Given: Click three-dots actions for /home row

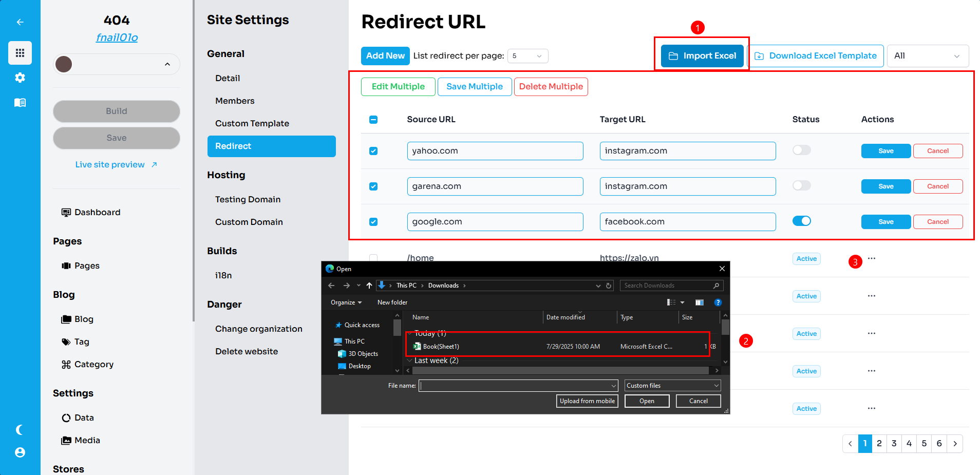Looking at the screenshot, I should (x=872, y=259).
